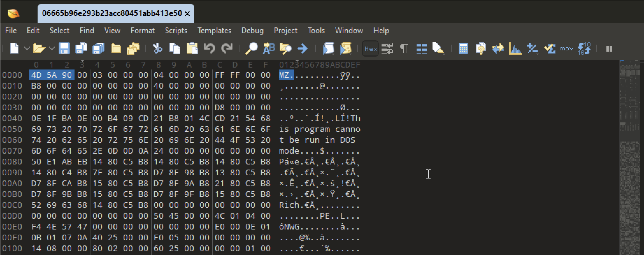Viewport: 644px width, 255px height.
Task: Click the Paste clipboard icon
Action: coord(192,48)
